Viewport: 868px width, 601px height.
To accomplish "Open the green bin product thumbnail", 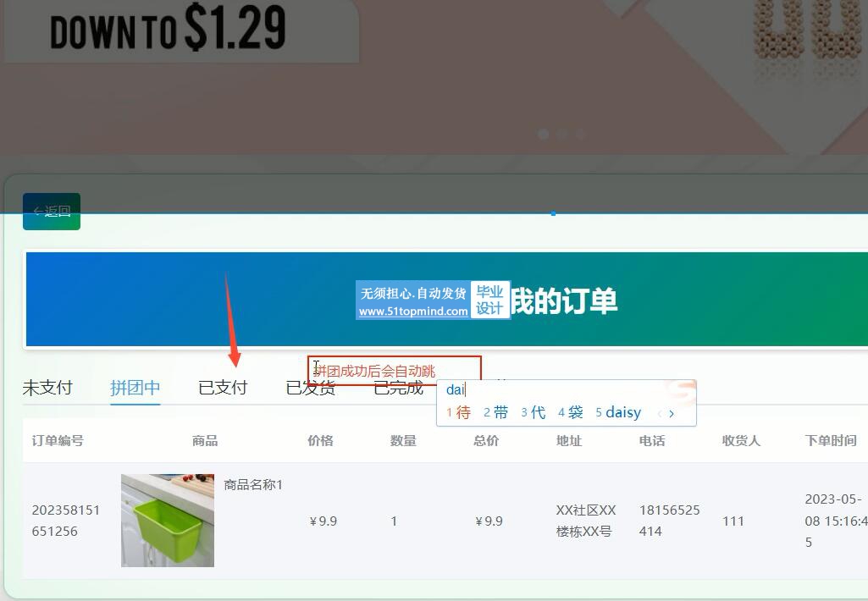I will (168, 521).
